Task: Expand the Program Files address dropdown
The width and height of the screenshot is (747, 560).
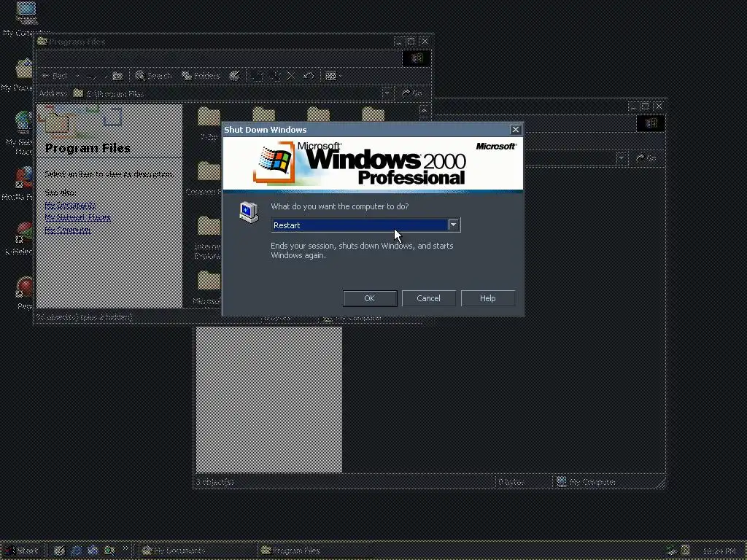Action: pos(387,93)
